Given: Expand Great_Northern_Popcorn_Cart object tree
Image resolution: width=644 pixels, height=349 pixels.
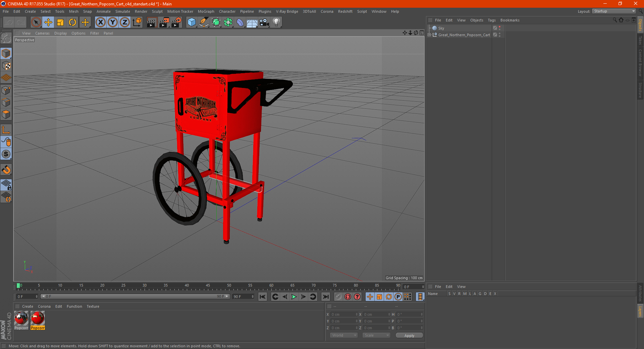Looking at the screenshot, I should point(429,35).
